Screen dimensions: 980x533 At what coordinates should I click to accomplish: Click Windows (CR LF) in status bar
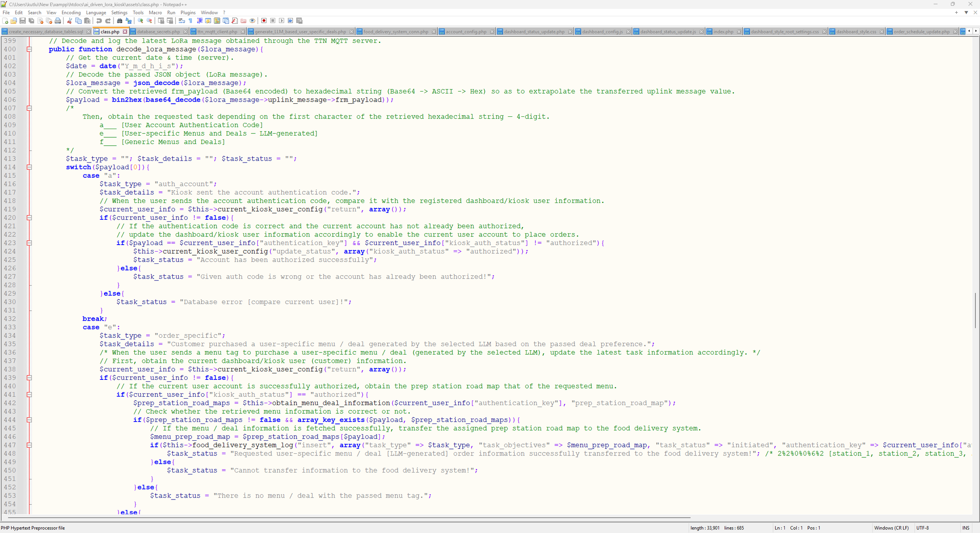click(x=891, y=528)
